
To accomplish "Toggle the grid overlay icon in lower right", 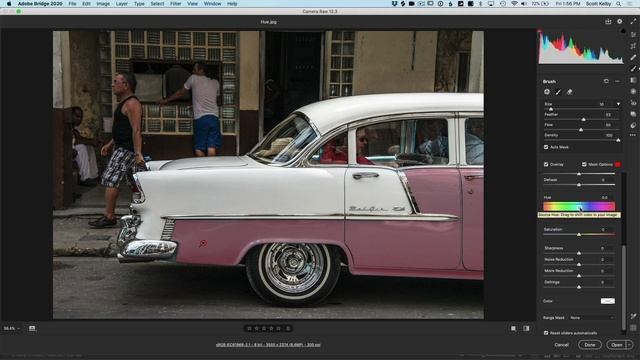I will (x=633, y=328).
